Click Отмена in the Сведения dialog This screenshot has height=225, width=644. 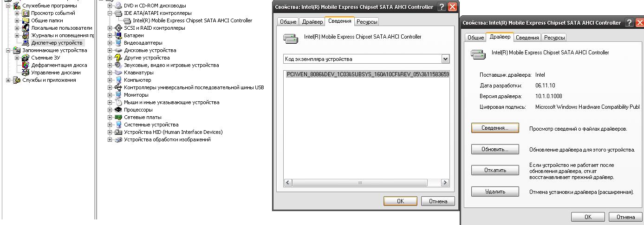click(x=438, y=201)
